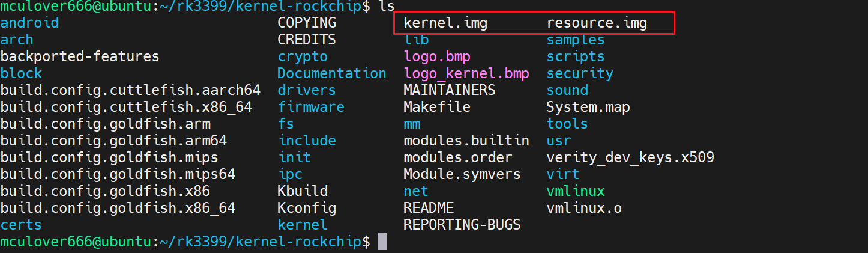
Task: Select build.config.goldfish.arm64 entry
Action: [113, 141]
